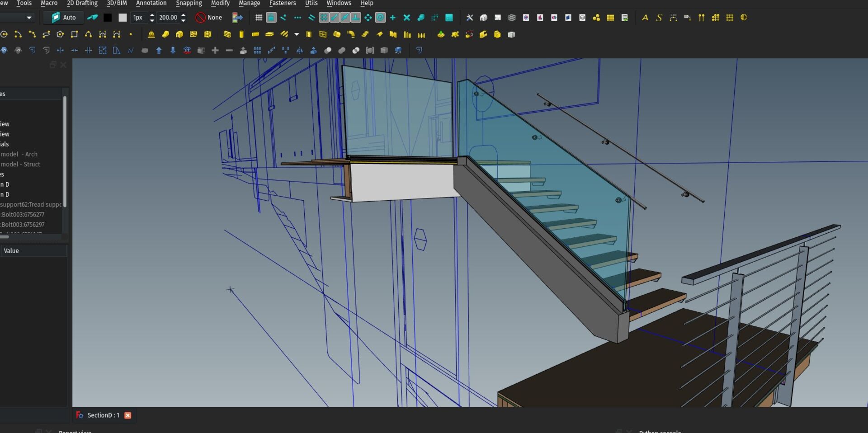Toggle the grid display button
Screen dimensions: 868x433
(x=259, y=18)
